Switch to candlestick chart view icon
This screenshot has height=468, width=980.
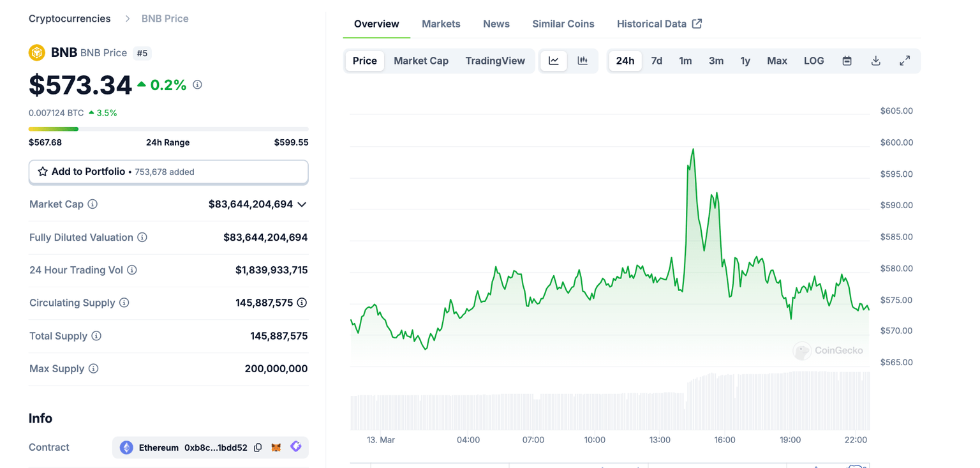(x=583, y=61)
